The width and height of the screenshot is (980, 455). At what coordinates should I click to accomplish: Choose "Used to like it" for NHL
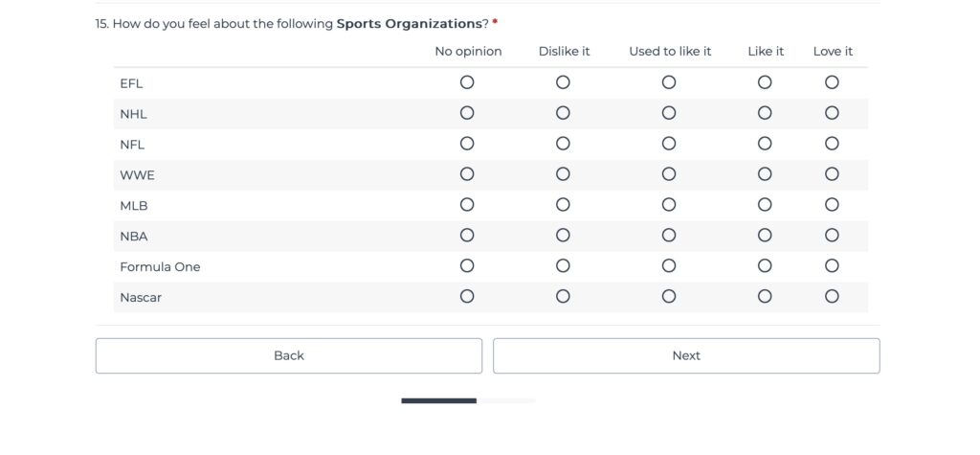tap(669, 113)
